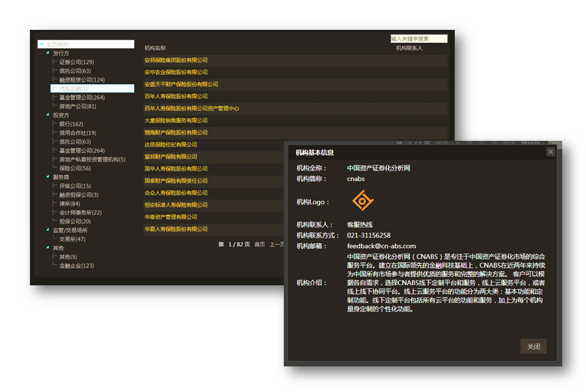Select 融资担保公司(3) category
586x392 pixels.
click(x=79, y=195)
